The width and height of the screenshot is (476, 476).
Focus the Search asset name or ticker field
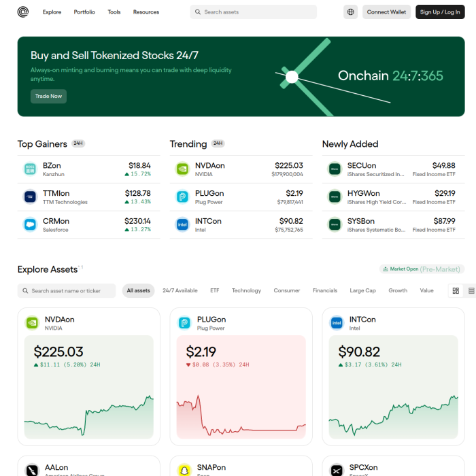pos(67,291)
